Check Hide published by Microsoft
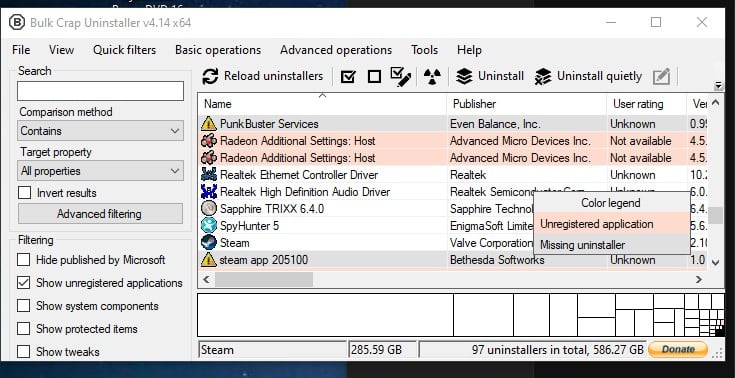The height and width of the screenshot is (378, 735). tap(23, 259)
